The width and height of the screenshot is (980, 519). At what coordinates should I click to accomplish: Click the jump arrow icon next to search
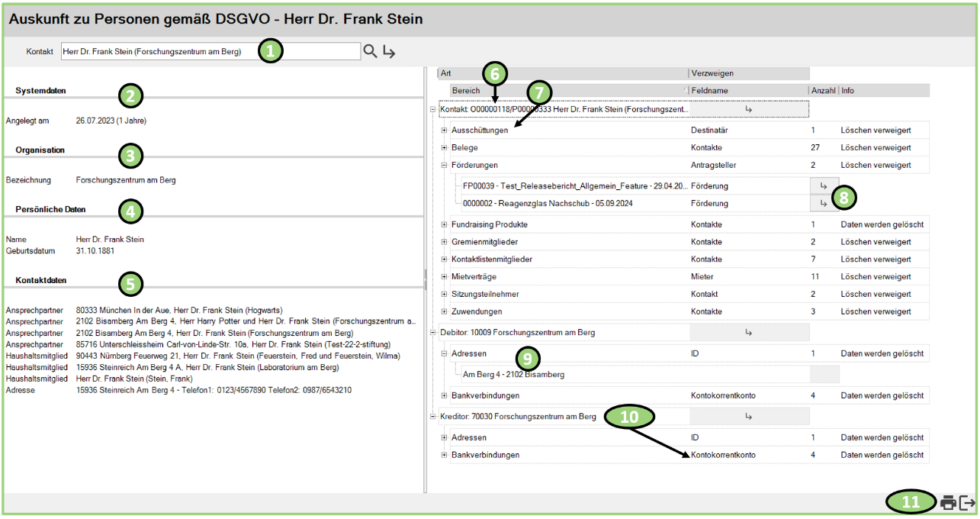389,51
